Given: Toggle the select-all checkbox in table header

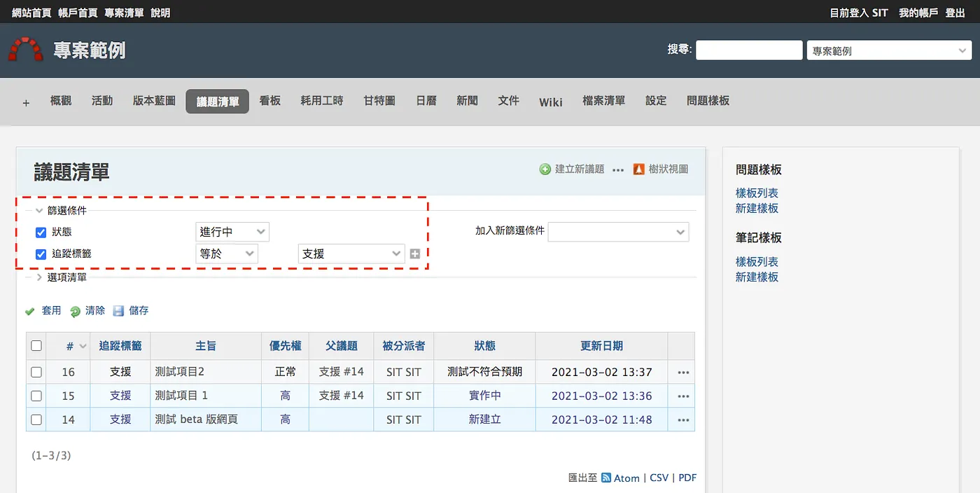Looking at the screenshot, I should click(36, 345).
